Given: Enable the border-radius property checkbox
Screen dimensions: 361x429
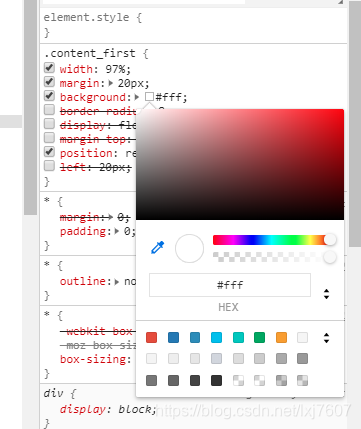Looking at the screenshot, I should pyautogui.click(x=49, y=110).
